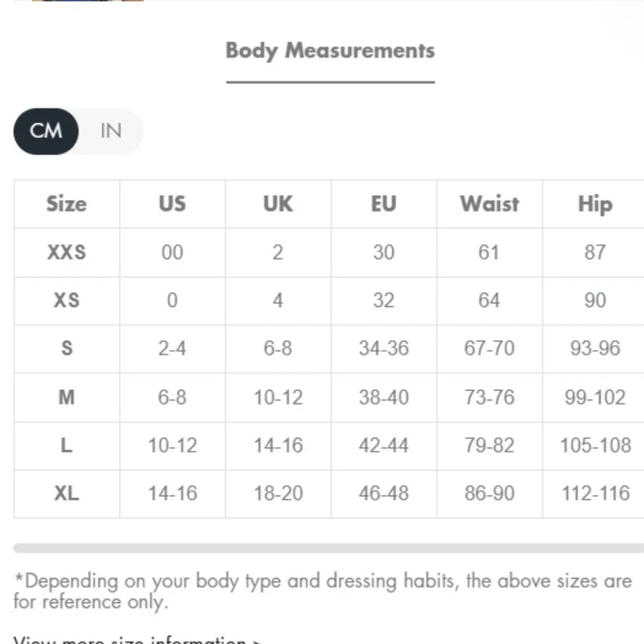Open the Body Measurements tab
The image size is (644, 644).
[x=330, y=51]
